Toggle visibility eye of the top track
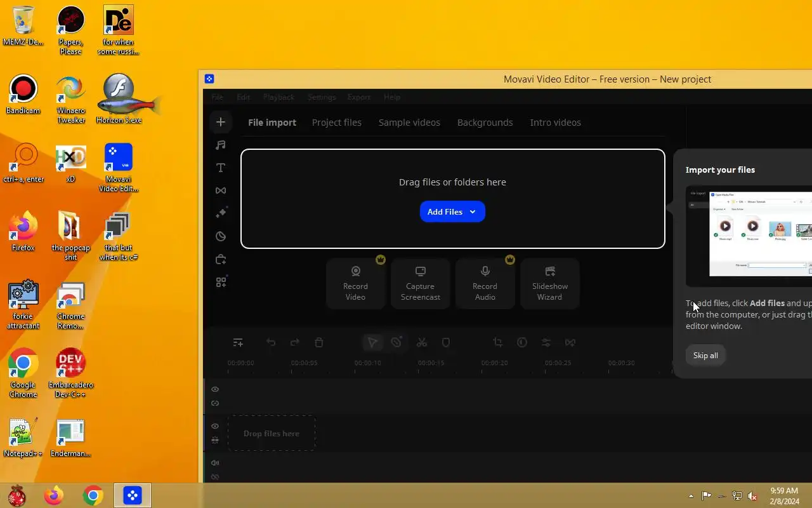 215,389
